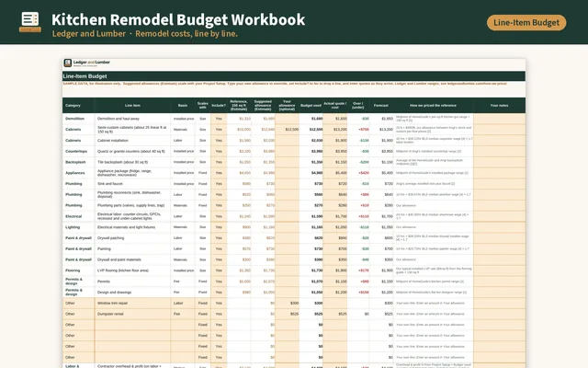
Task: Select the LVP flooring line item
Action: (132, 270)
